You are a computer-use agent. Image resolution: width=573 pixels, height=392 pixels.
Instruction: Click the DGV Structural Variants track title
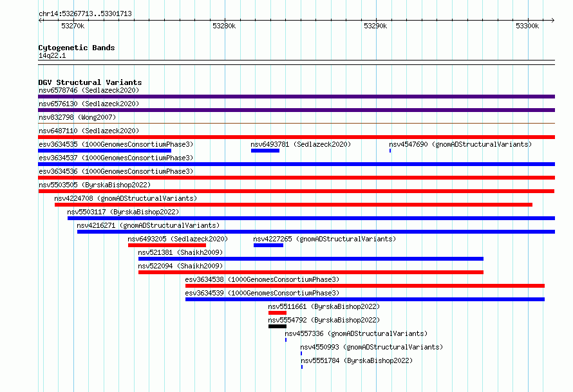tap(90, 82)
